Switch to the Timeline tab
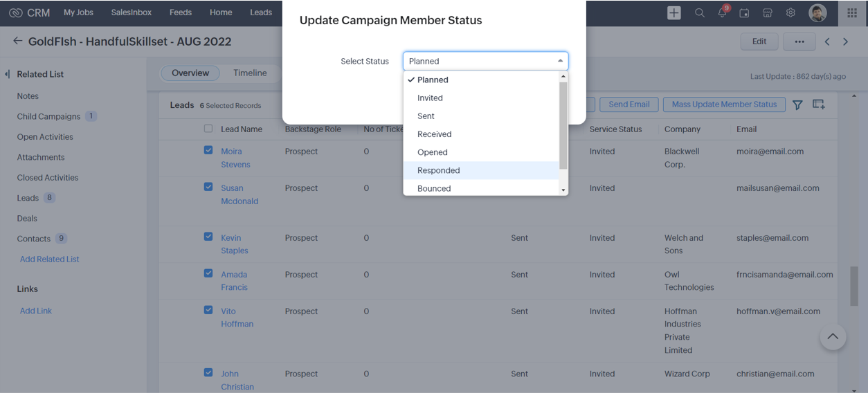 pos(250,73)
